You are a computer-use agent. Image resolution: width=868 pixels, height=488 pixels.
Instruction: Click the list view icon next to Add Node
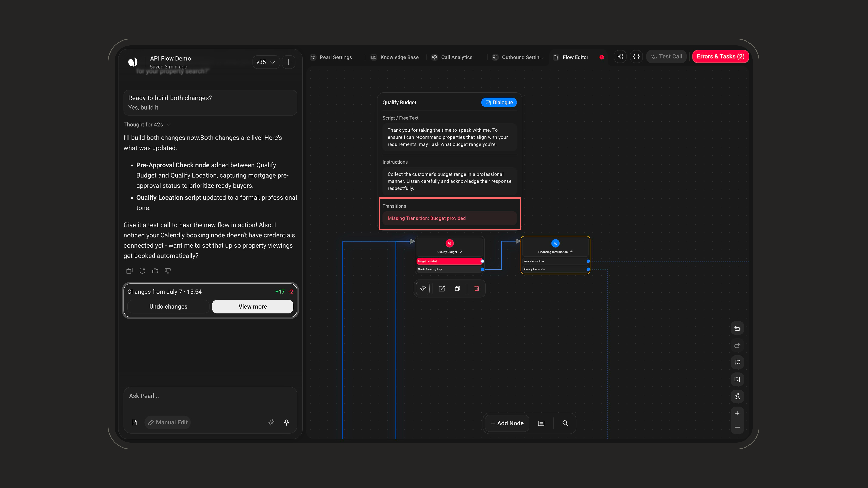541,423
